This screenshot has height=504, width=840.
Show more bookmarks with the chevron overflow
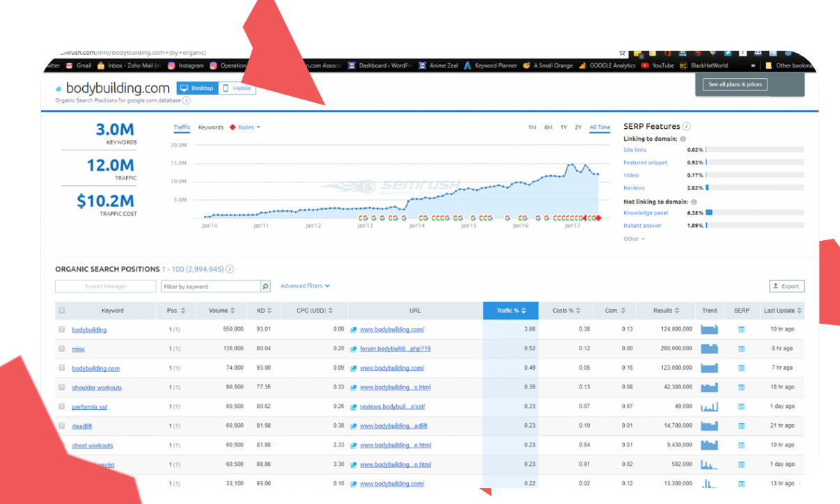click(x=752, y=65)
